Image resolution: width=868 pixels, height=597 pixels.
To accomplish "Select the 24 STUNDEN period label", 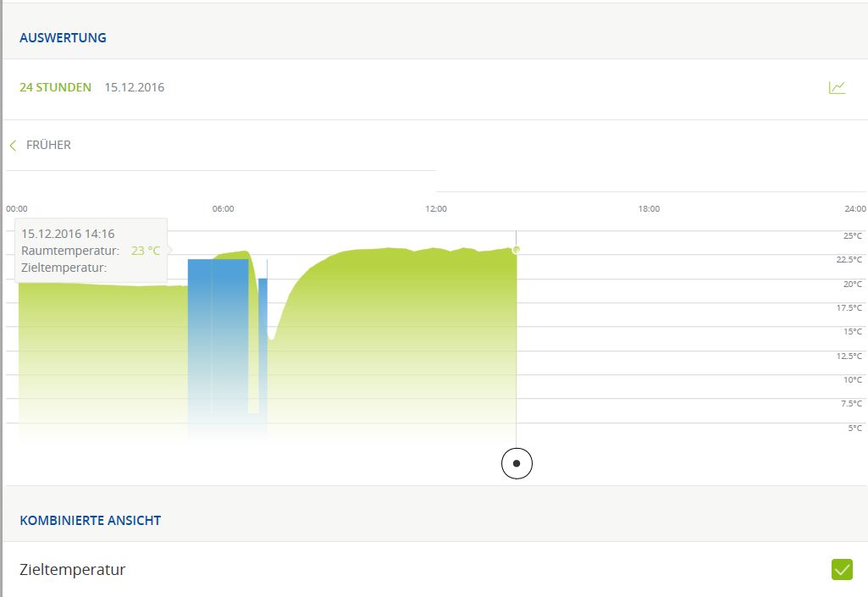I will [55, 87].
